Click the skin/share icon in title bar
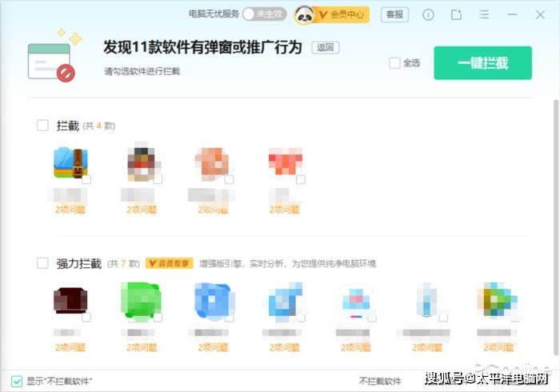This screenshot has width=560, height=392. pos(456,14)
